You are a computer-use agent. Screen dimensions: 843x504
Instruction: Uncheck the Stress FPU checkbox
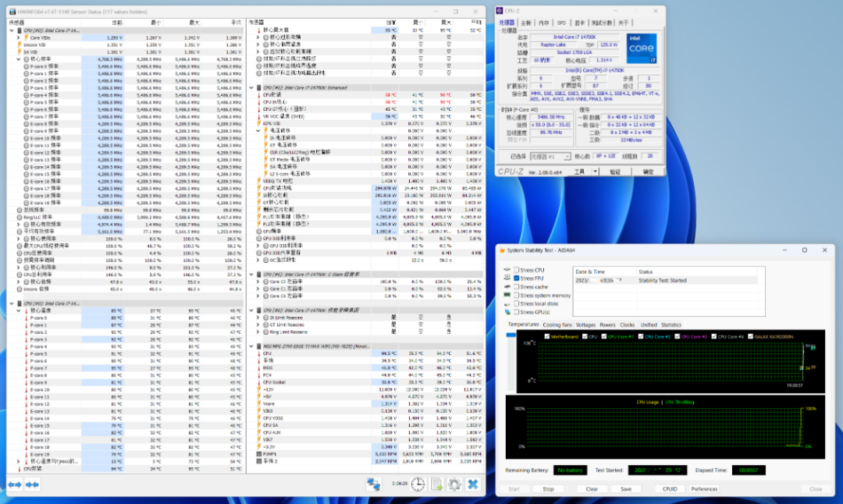516,279
